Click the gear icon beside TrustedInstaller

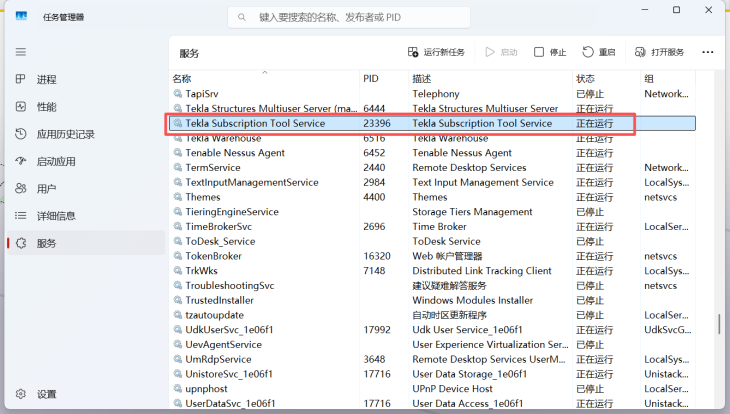177,300
